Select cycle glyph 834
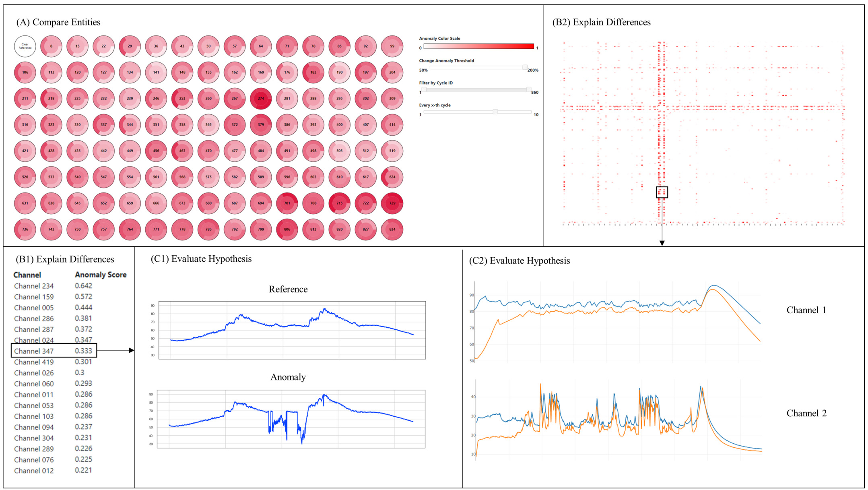 click(392, 229)
